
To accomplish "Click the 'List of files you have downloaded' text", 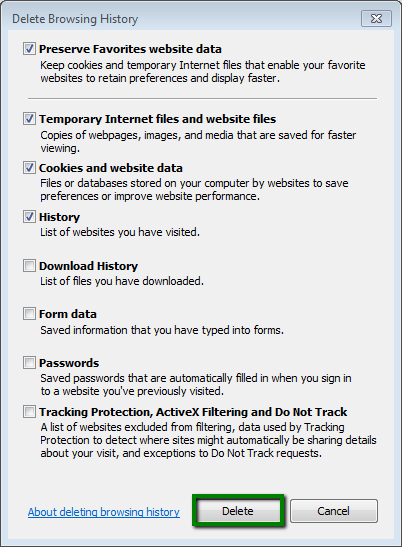I will [x=122, y=281].
